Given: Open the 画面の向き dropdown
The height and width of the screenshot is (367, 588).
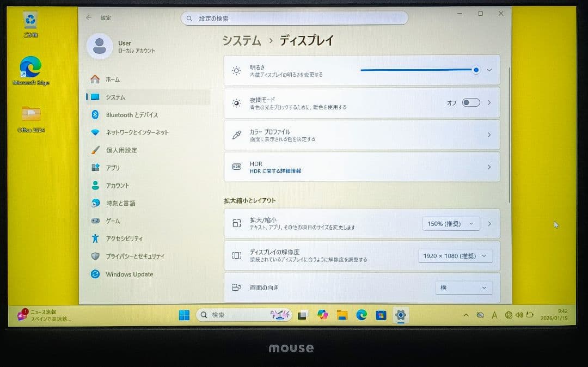Looking at the screenshot, I should (x=463, y=288).
